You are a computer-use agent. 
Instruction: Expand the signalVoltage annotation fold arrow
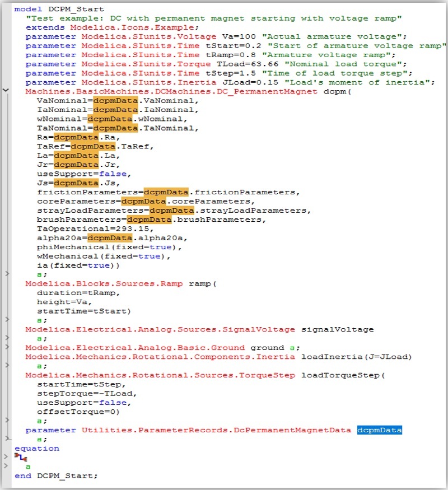[7, 338]
